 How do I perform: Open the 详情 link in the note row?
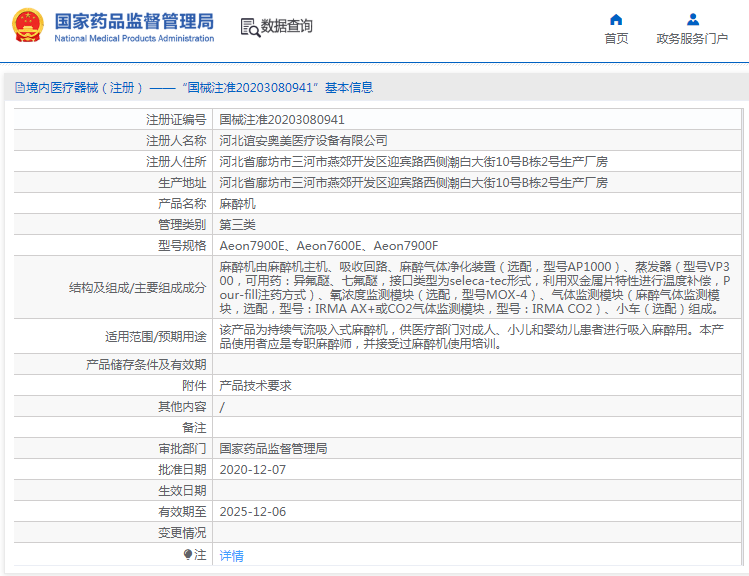(231, 555)
